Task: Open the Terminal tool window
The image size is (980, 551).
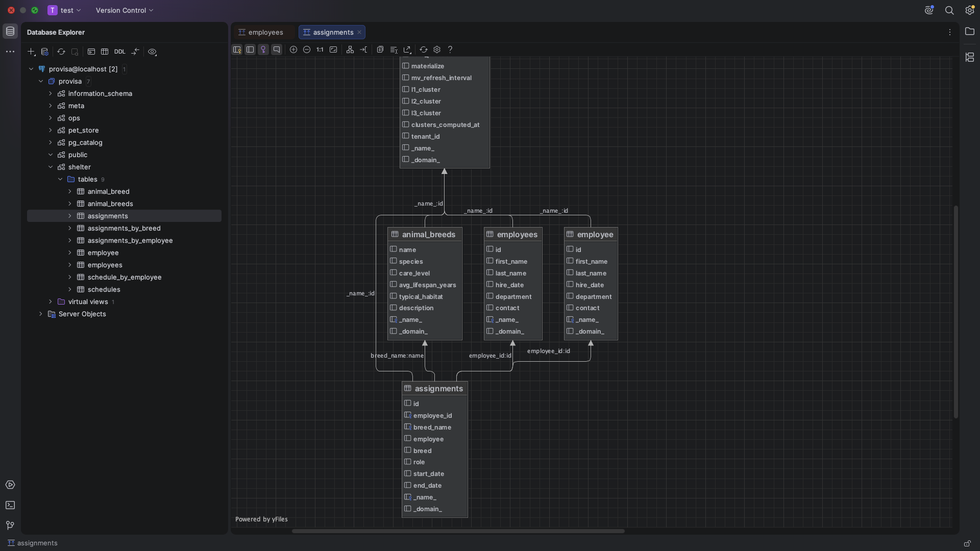Action: tap(10, 505)
